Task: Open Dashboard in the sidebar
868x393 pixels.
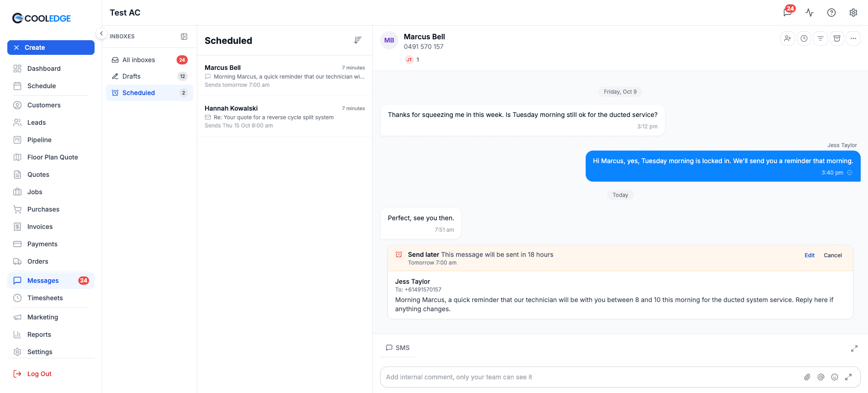Action: 51,69
